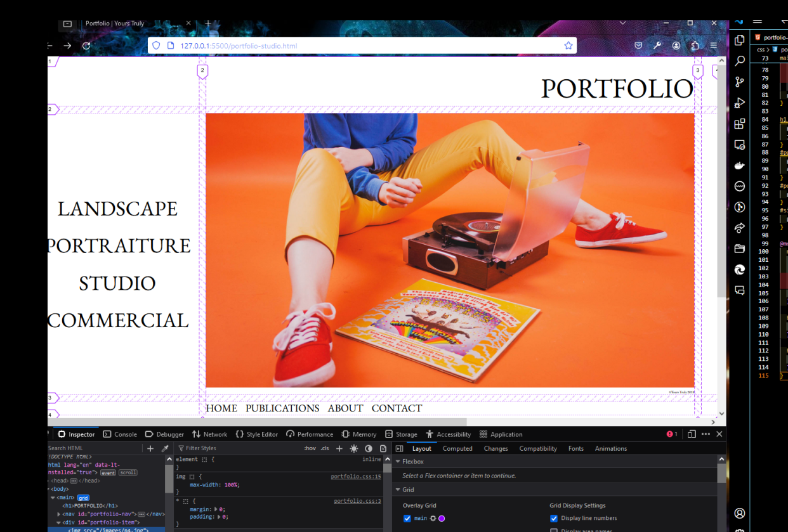
Task: Open the Animations sidebar tab
Action: tap(611, 448)
